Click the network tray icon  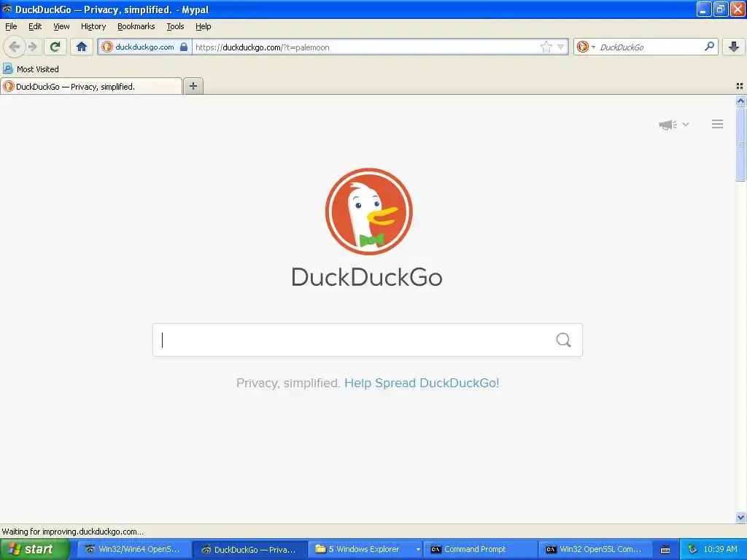(692, 550)
